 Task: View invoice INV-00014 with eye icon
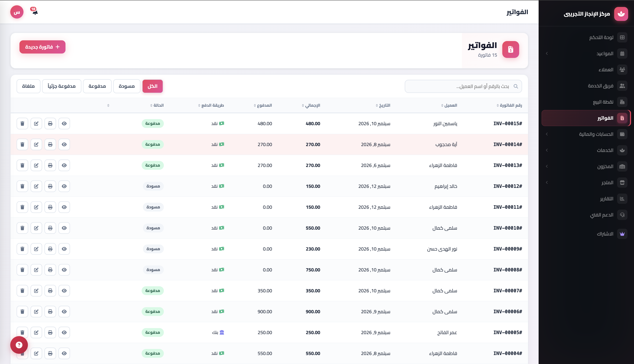(64, 144)
